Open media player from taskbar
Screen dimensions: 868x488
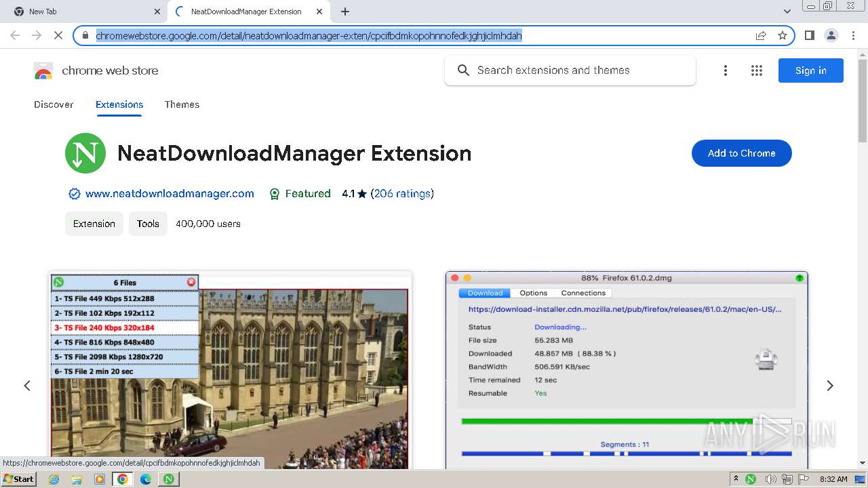(x=100, y=479)
